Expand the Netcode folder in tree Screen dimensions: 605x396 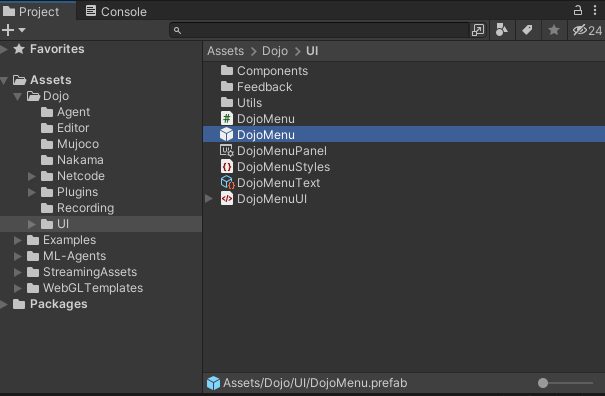point(32,176)
